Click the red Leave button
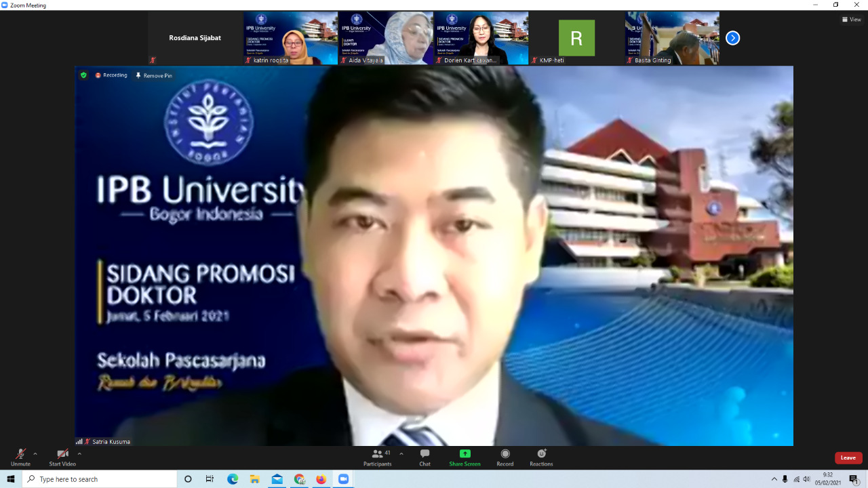 pyautogui.click(x=848, y=457)
